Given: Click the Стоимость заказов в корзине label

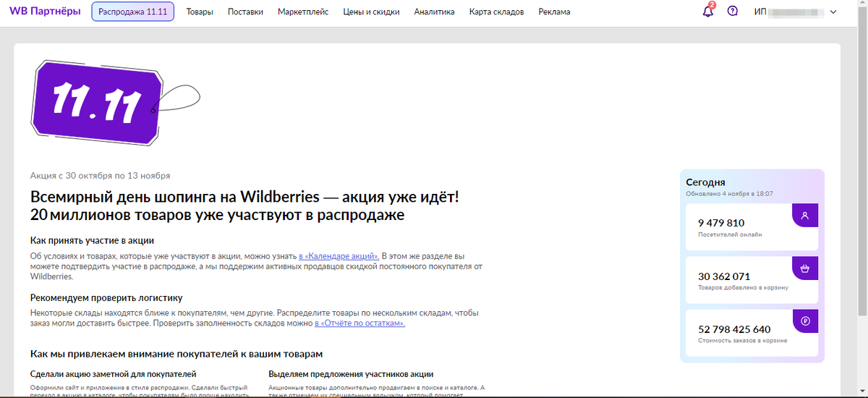Looking at the screenshot, I should [742, 340].
